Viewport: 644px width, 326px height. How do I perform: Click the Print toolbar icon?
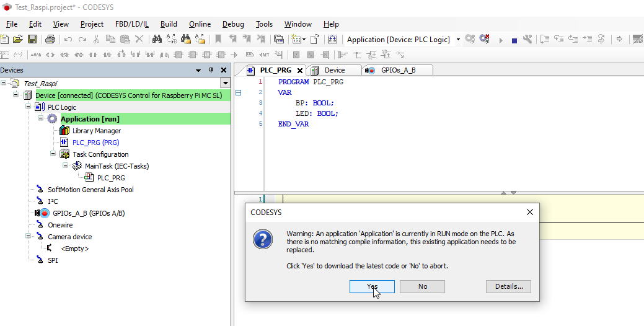(50, 40)
